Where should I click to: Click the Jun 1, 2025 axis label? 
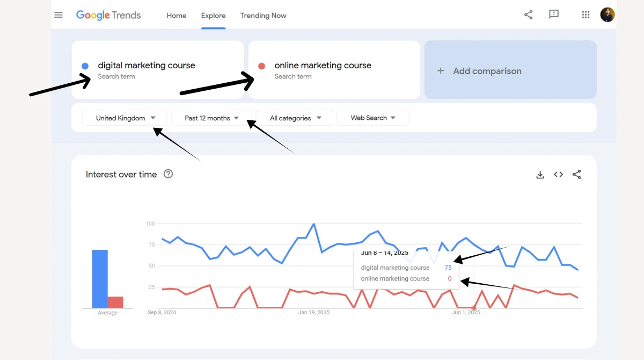click(466, 312)
